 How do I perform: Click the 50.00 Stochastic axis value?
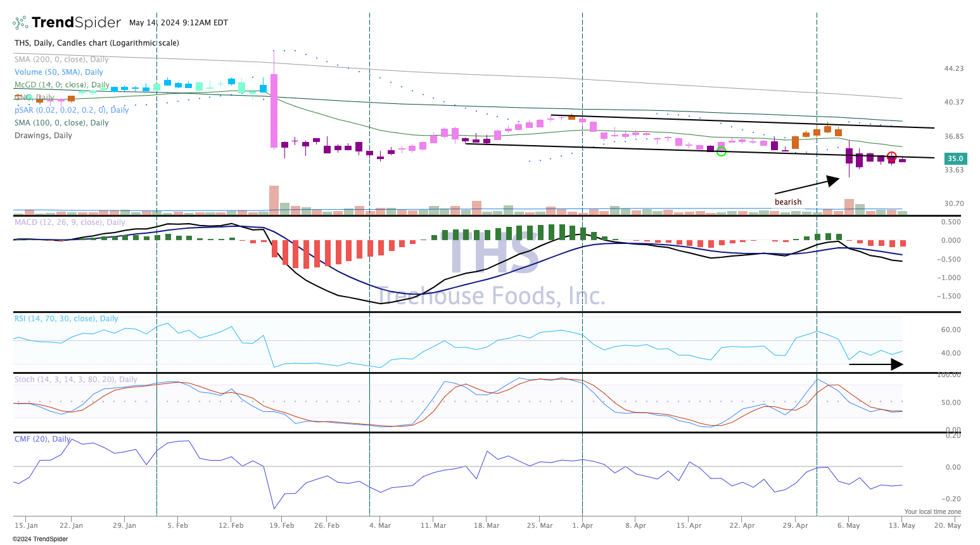951,402
